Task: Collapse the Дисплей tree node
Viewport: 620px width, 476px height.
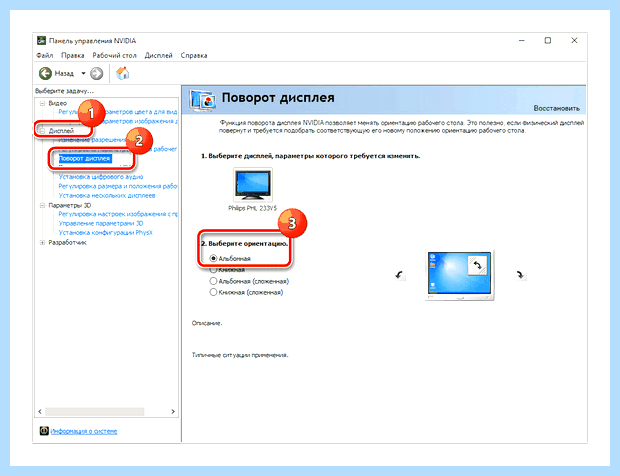Action: [x=42, y=130]
